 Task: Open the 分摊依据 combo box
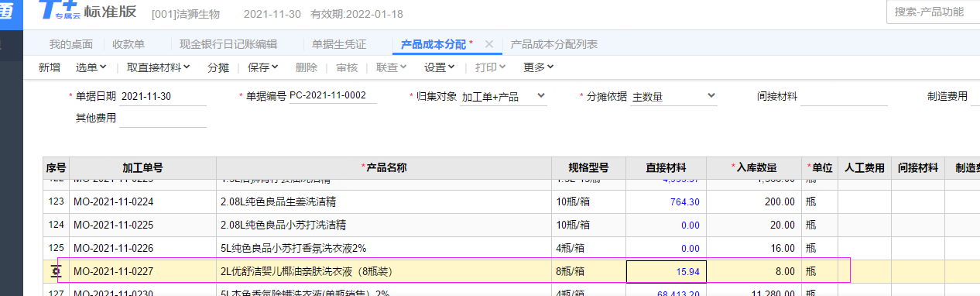[x=674, y=97]
